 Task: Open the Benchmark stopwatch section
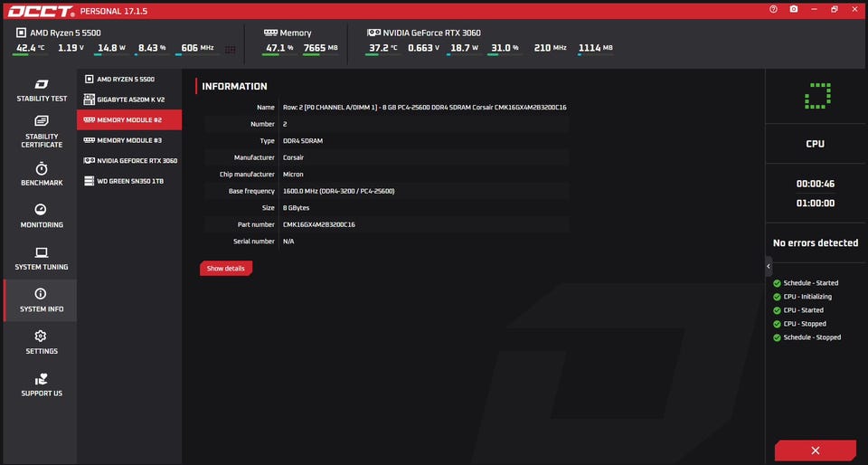[x=42, y=175]
